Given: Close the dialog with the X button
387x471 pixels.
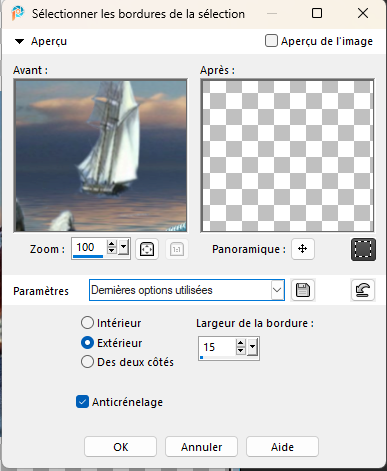Looking at the screenshot, I should tap(363, 13).
